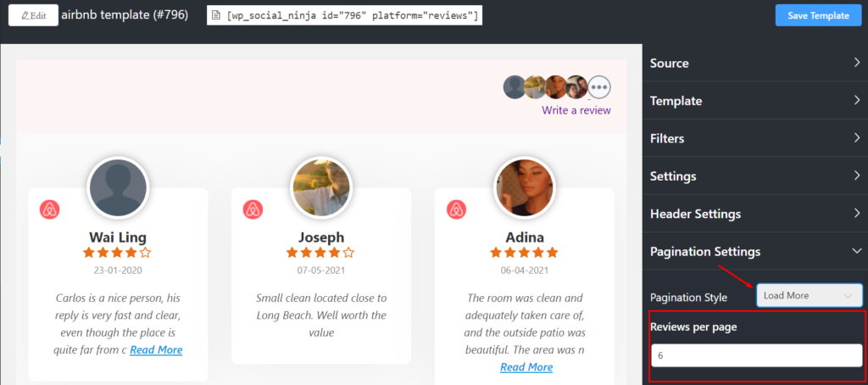Image resolution: width=868 pixels, height=385 pixels.
Task: Expand Adina's review with Read More
Action: 526,366
